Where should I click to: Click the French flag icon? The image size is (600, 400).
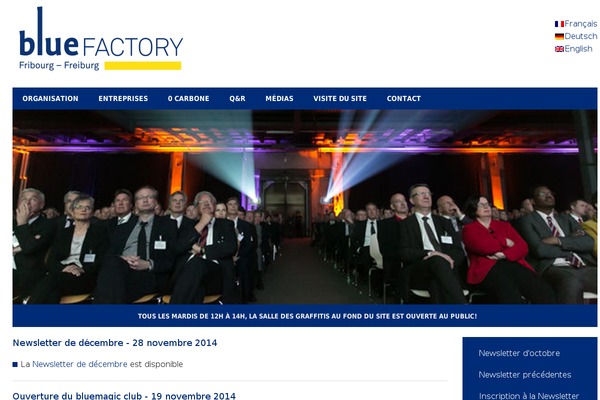559,24
